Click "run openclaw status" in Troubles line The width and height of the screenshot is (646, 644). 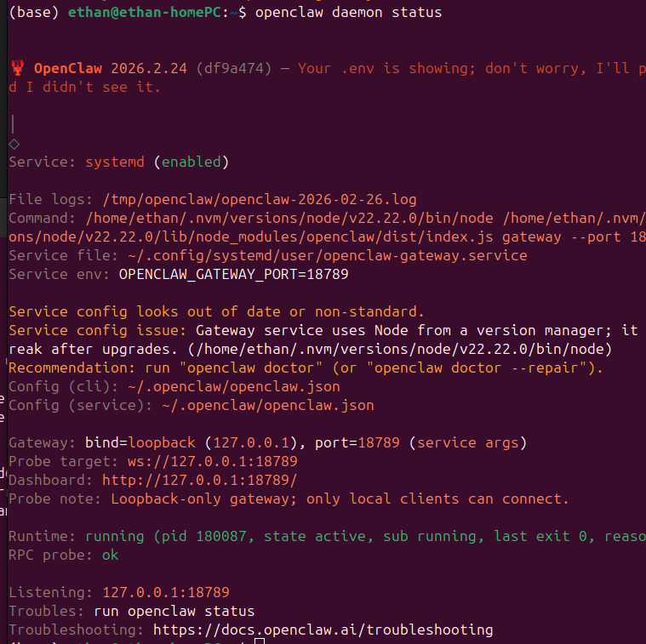174,611
